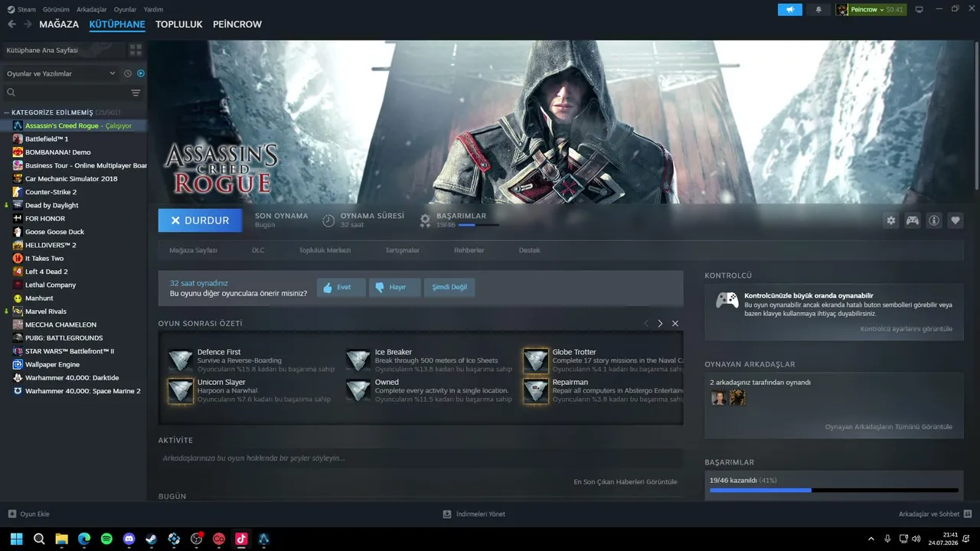980x551 pixels.
Task: Open the game's DLC tab
Action: [x=258, y=250]
